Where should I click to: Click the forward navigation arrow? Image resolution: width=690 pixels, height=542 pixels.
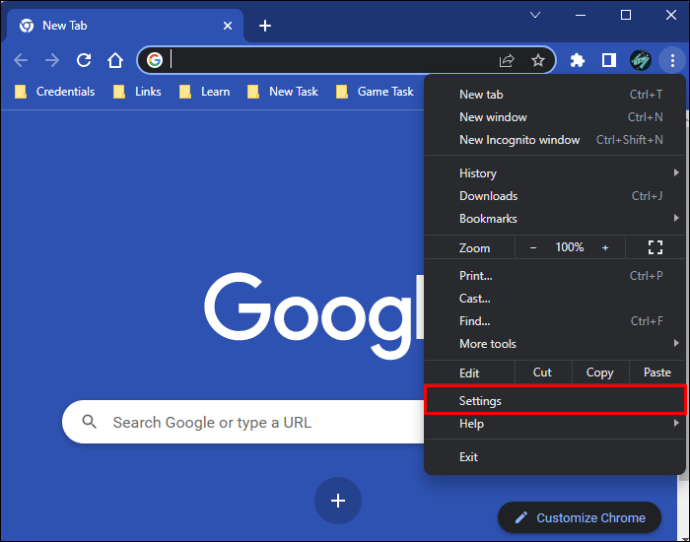coord(52,60)
